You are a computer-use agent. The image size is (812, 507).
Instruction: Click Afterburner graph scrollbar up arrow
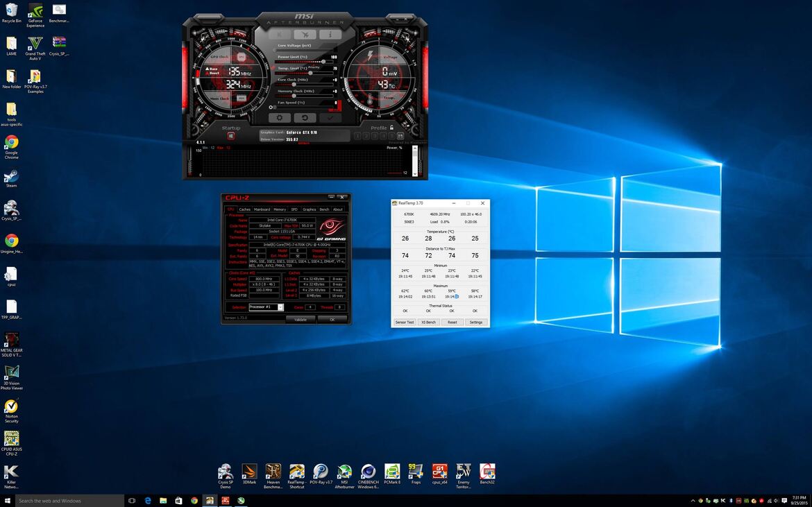(x=415, y=148)
